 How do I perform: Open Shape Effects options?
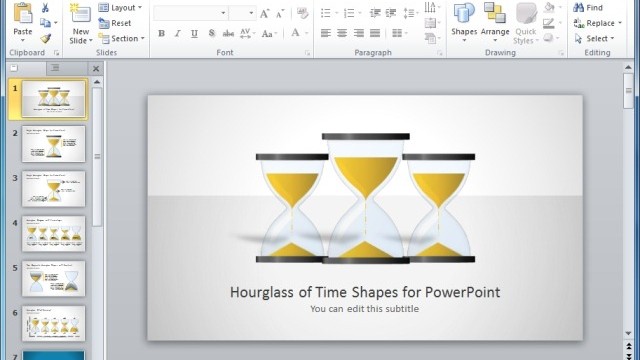pos(549,38)
